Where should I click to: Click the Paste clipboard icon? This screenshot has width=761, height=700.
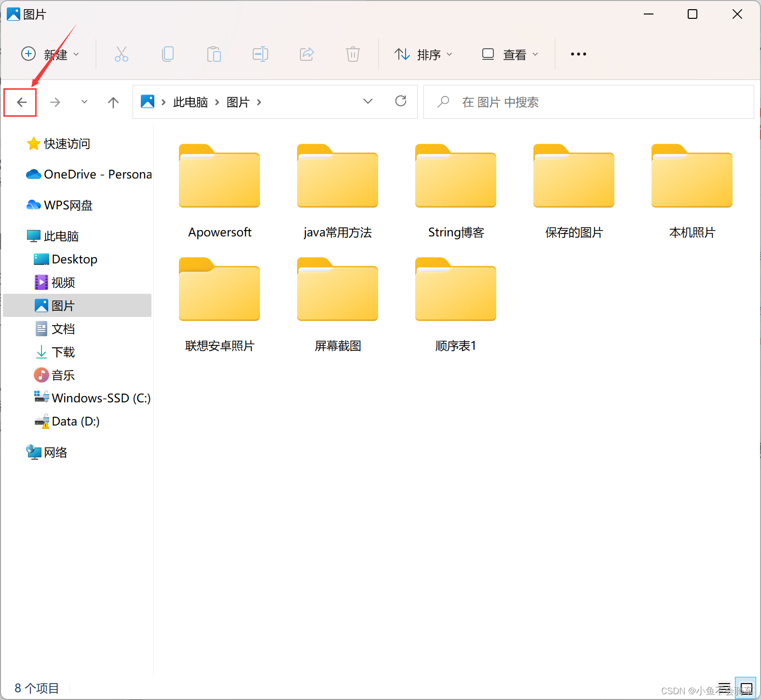coord(214,54)
